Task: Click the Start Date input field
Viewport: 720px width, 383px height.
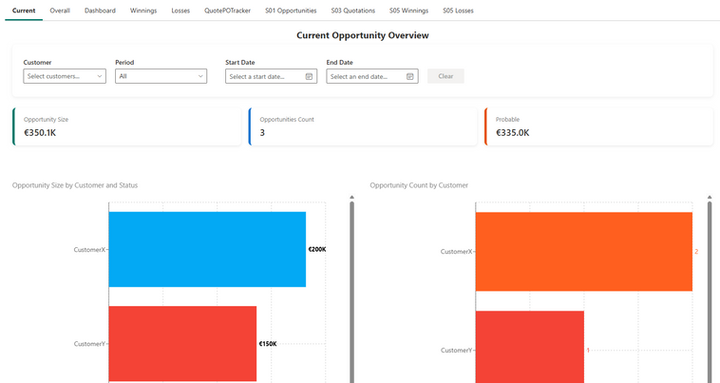Action: (271, 76)
